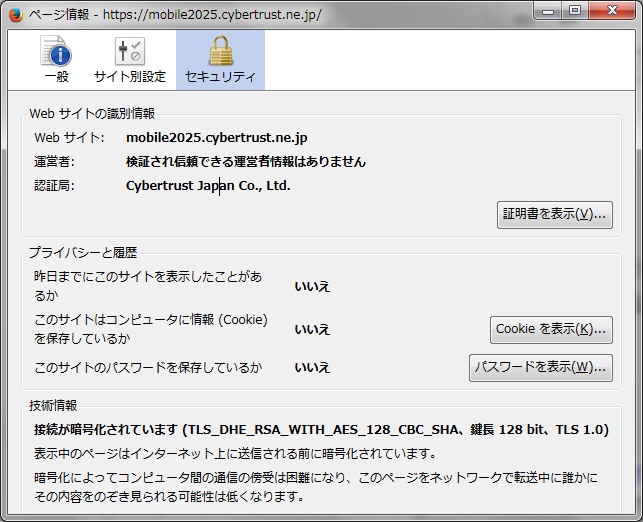Click 証明書を表示(V)... button
Screen dimensions: 643x522
click(555, 214)
